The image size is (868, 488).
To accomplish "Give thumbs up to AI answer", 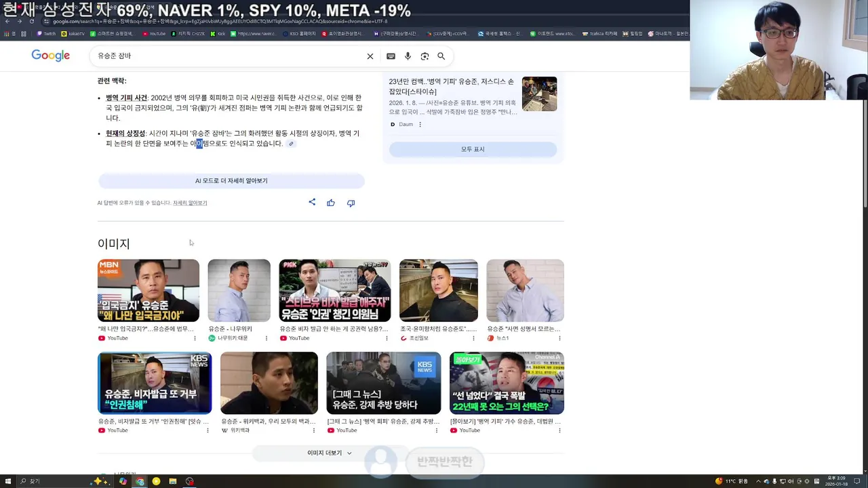I will click(x=331, y=203).
